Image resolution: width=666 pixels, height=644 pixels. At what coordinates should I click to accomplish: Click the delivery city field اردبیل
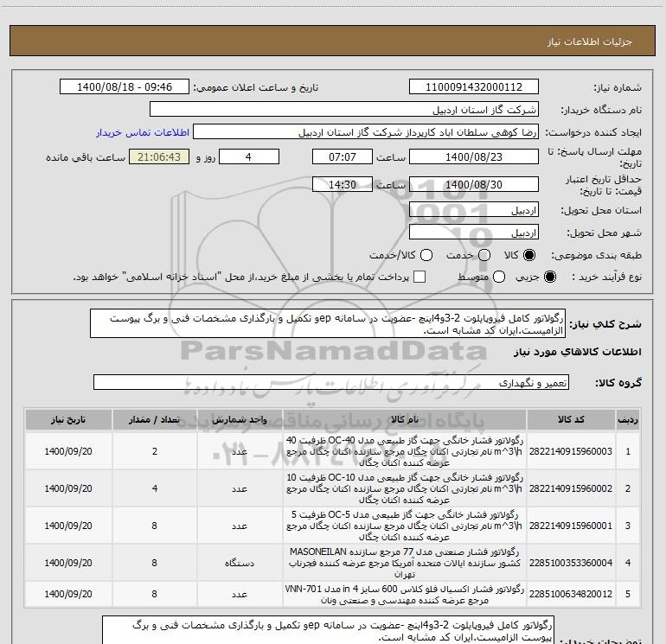pos(474,233)
